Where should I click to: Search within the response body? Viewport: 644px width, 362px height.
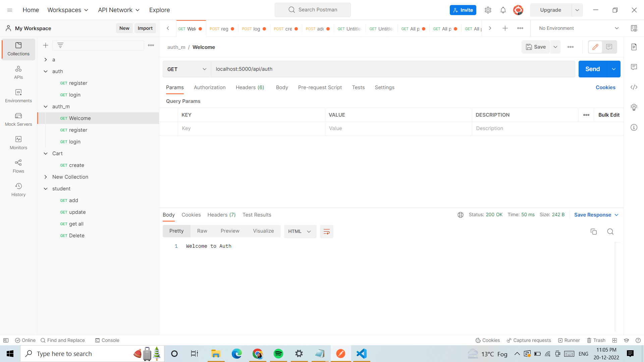pos(610,232)
